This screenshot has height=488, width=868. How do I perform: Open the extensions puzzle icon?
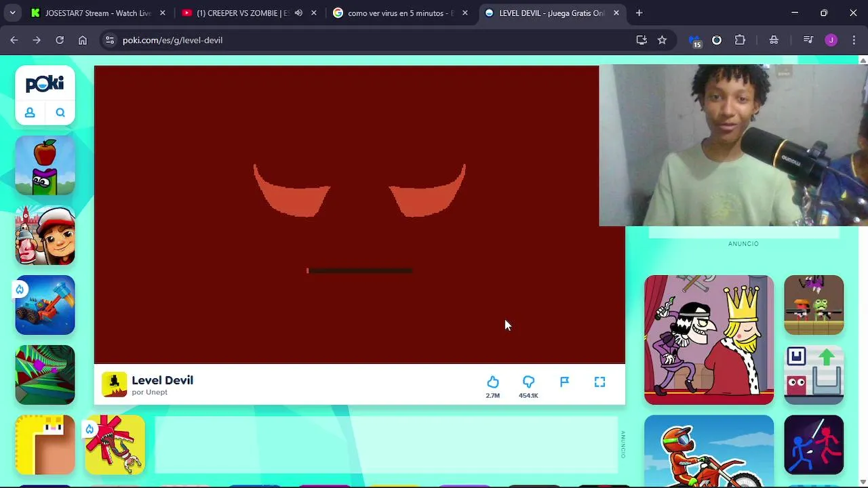point(740,40)
